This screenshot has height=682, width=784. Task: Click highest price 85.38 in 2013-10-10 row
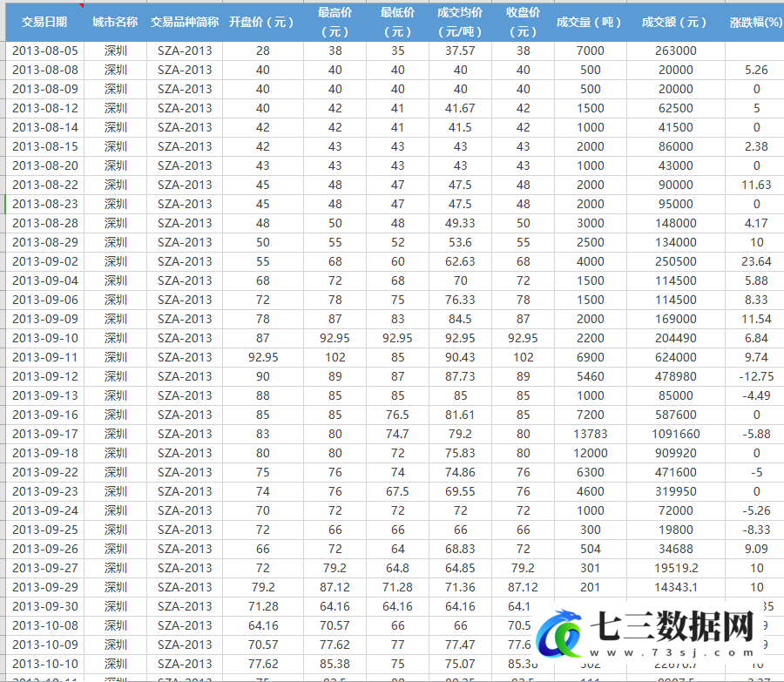pos(335,664)
